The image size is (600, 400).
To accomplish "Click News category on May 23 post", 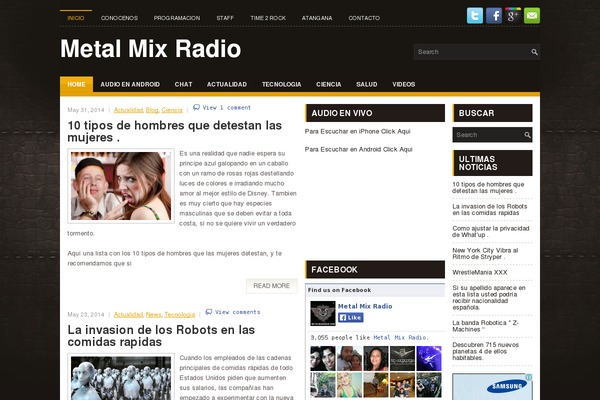I will 153,314.
